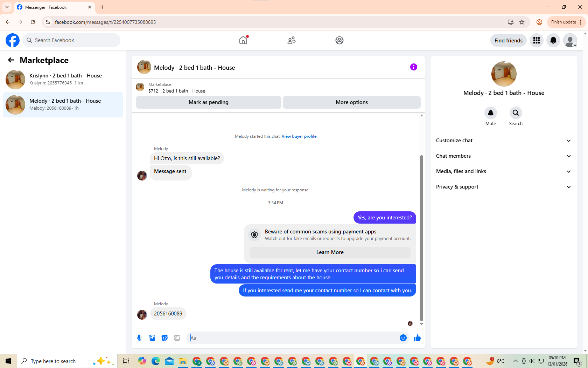Screen dimensions: 588x368
Task: Record a voice clip with microphone
Action: (139, 338)
